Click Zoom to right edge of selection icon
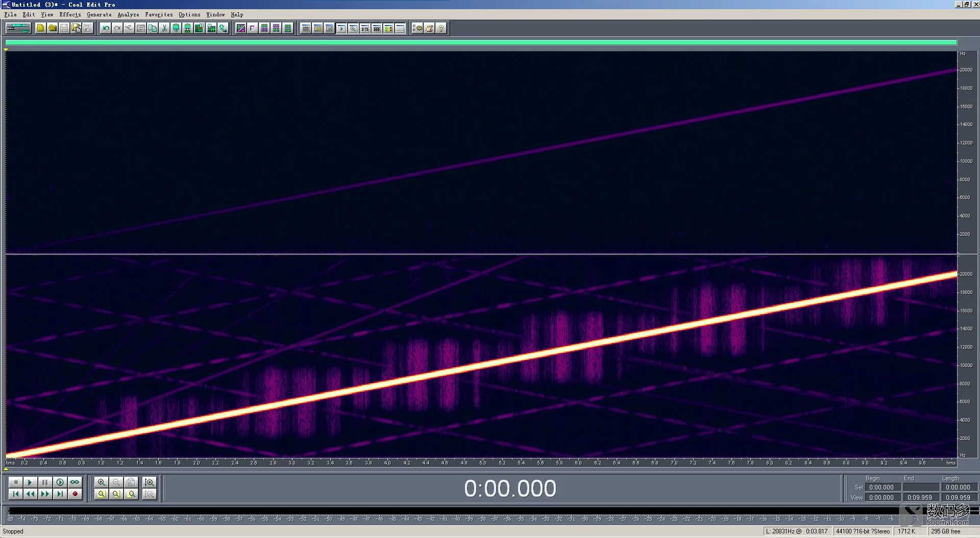The image size is (980, 538). click(x=131, y=494)
